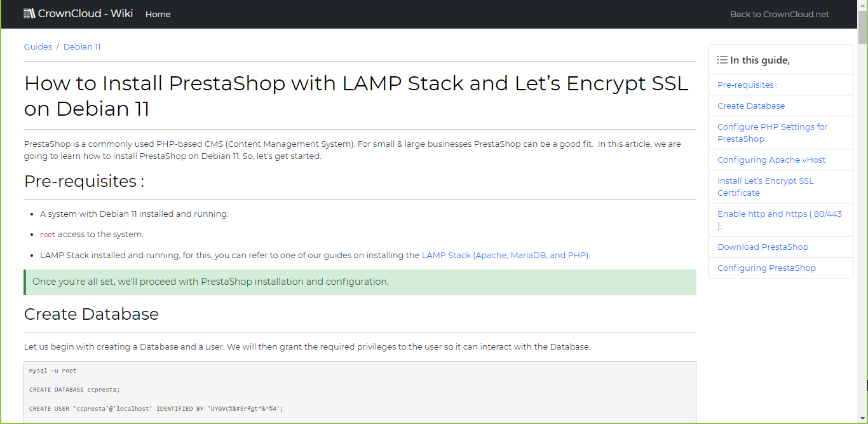
Task: Open the Guides breadcrumb link
Action: (x=37, y=46)
